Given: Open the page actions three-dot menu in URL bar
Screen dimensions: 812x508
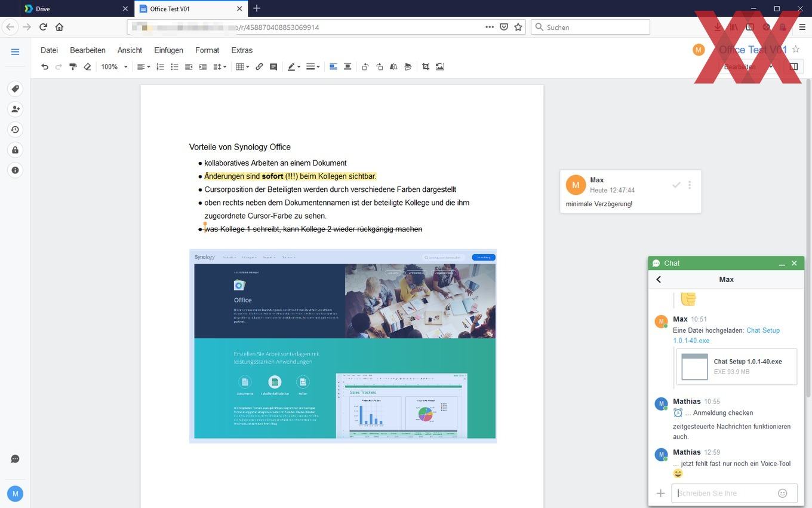Looking at the screenshot, I should (x=490, y=27).
